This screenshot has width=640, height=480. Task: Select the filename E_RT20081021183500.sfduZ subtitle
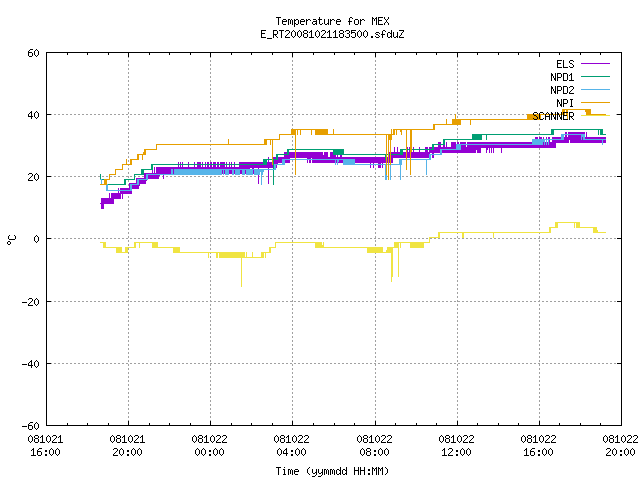[332, 34]
